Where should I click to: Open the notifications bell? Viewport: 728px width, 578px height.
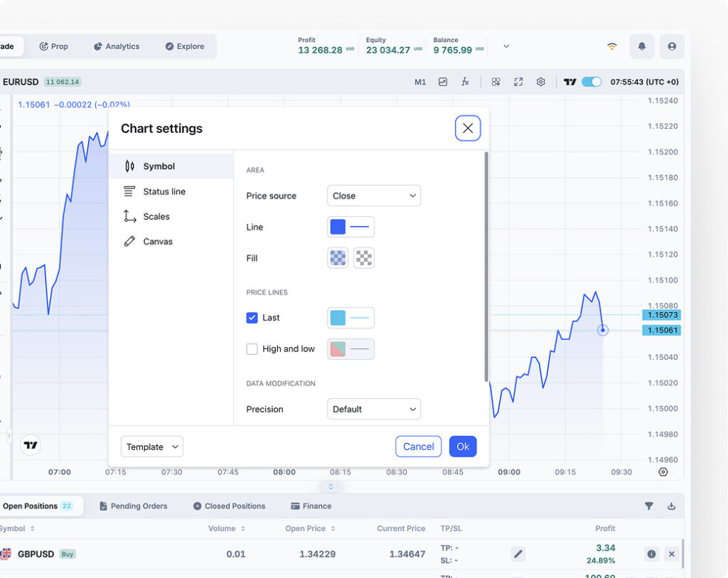click(x=642, y=46)
